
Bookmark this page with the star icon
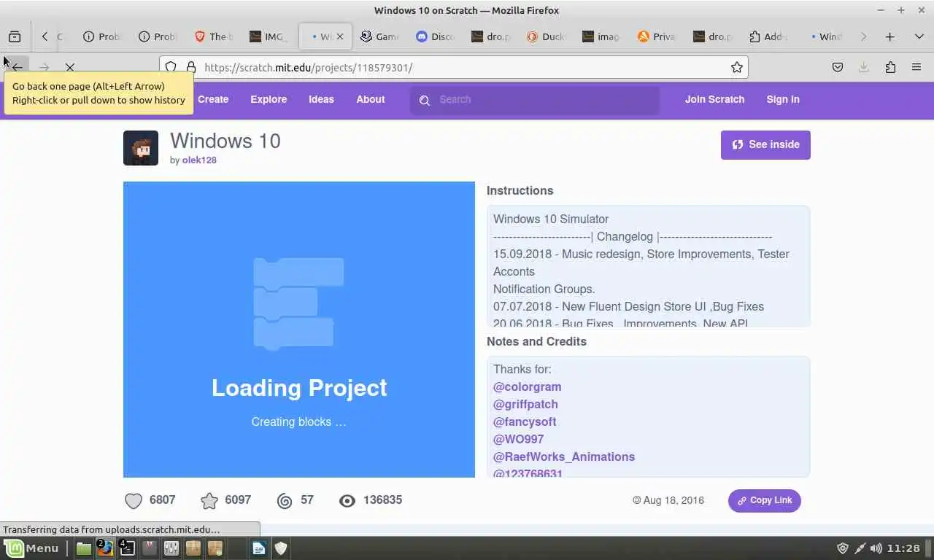(737, 67)
